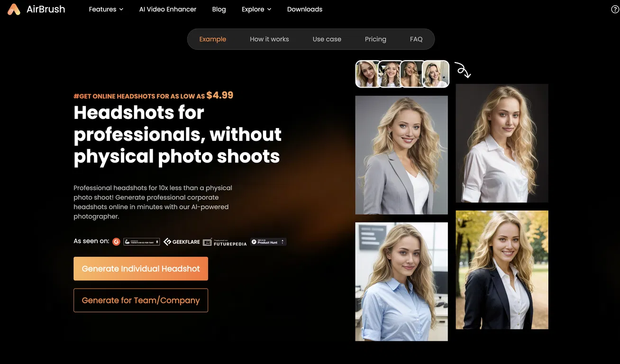
Task: Click the AirBrush brand name text
Action: pyautogui.click(x=46, y=9)
